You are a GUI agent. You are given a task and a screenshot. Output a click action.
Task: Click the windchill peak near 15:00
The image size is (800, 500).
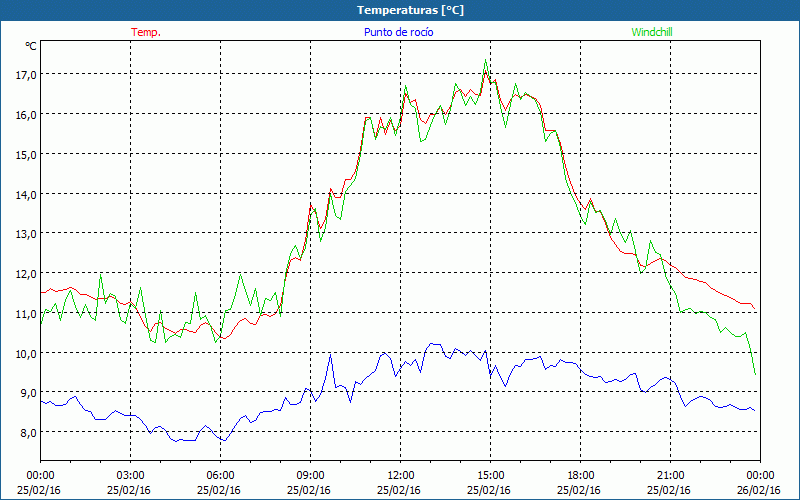[485, 60]
